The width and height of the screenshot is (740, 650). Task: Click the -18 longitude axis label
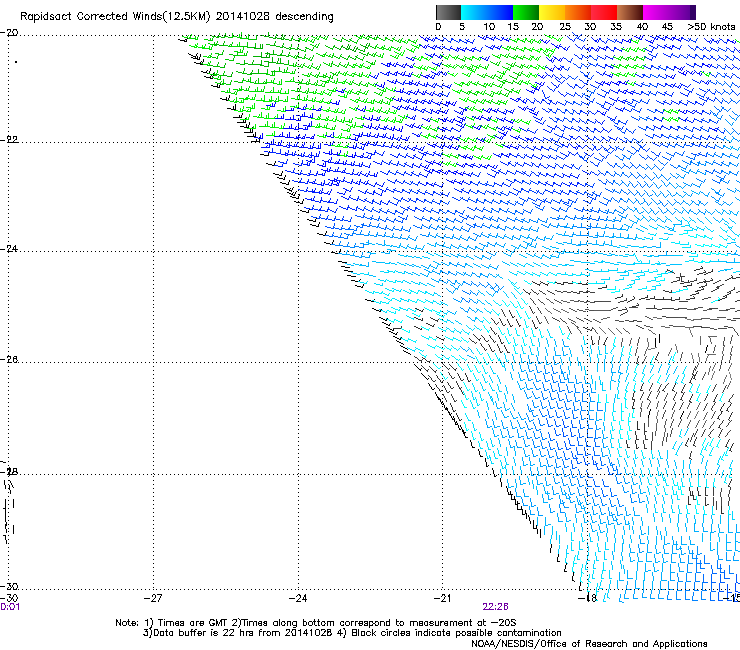tap(588, 599)
